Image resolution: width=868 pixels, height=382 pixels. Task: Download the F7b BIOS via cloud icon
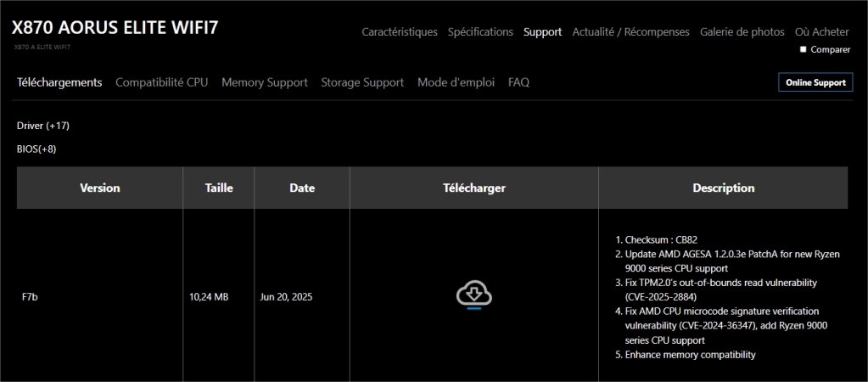(x=473, y=295)
